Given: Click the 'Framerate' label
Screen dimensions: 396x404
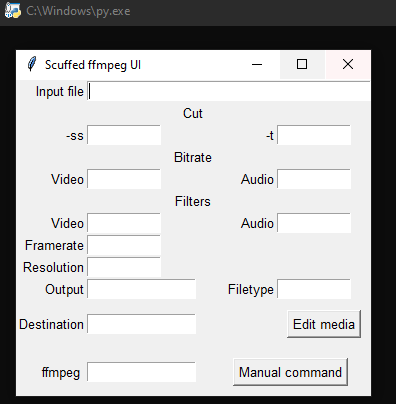Looking at the screenshot, I should click(54, 246).
